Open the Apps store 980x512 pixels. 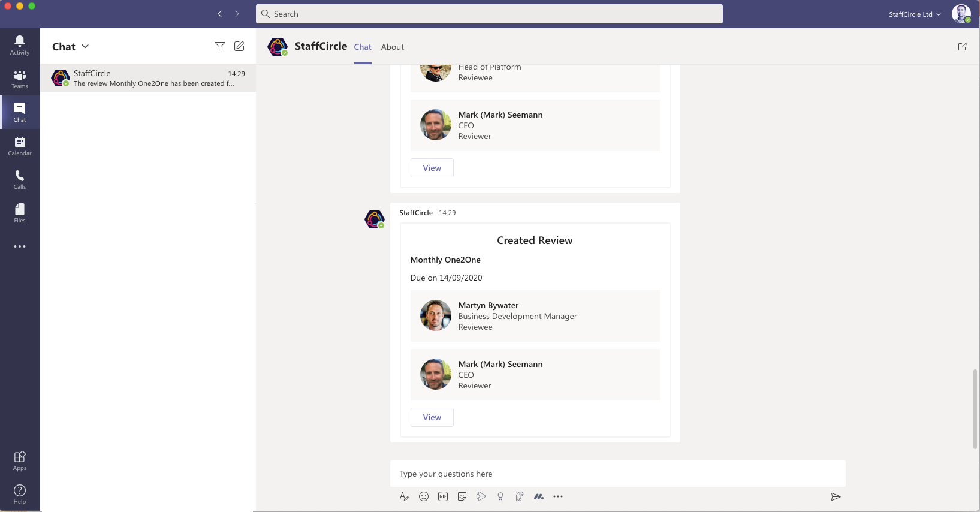tap(20, 461)
